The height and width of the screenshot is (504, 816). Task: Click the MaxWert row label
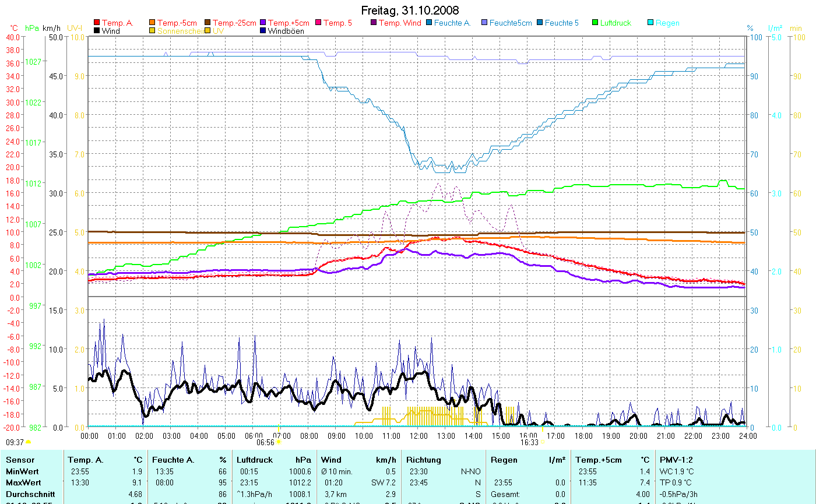point(22,482)
